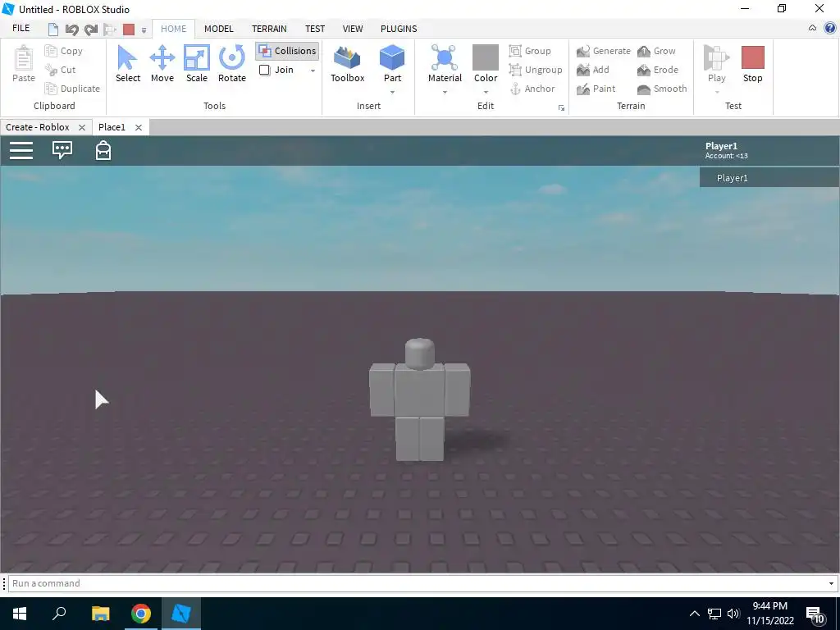Image resolution: width=840 pixels, height=630 pixels.
Task: Expand the Play mode dropdown arrow
Action: [x=717, y=92]
